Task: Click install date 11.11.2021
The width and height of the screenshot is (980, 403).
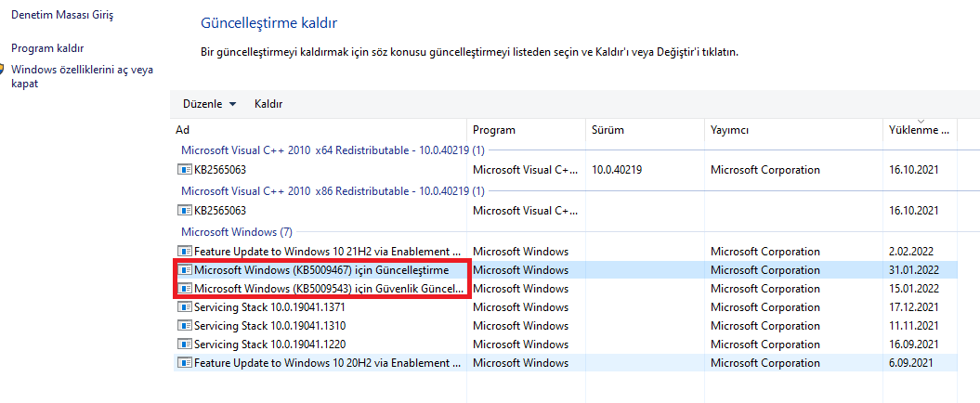Action: [914, 326]
